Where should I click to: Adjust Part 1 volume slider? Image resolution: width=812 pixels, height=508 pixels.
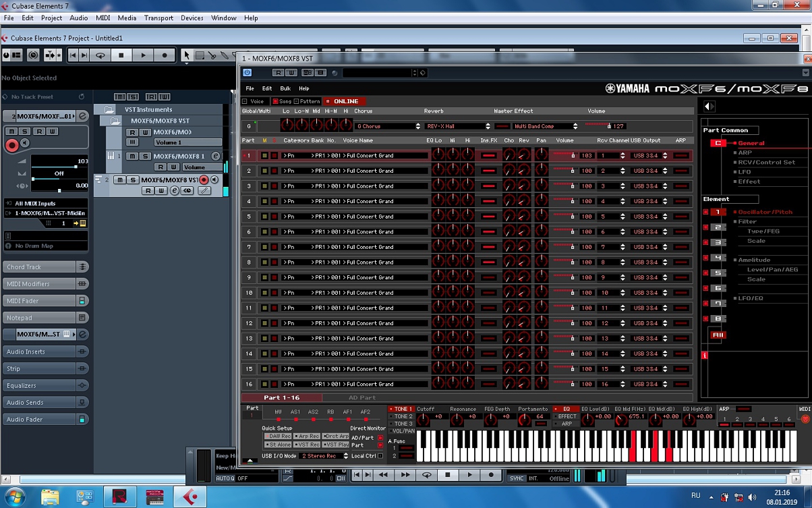[564, 156]
